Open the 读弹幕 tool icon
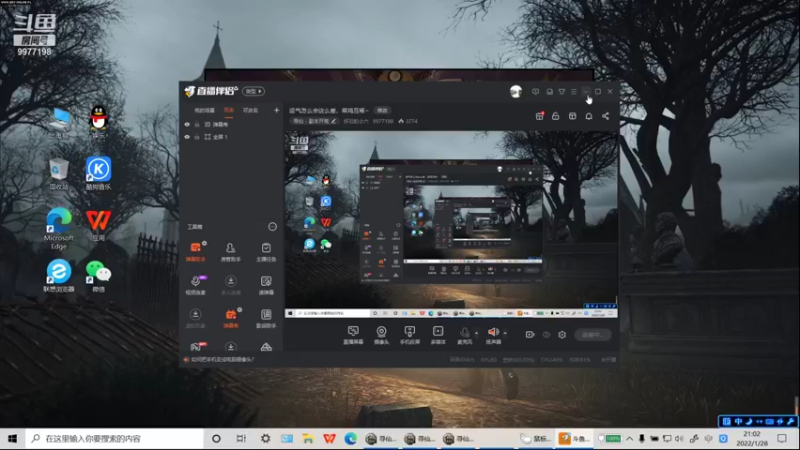This screenshot has width=800, height=450. [266, 285]
